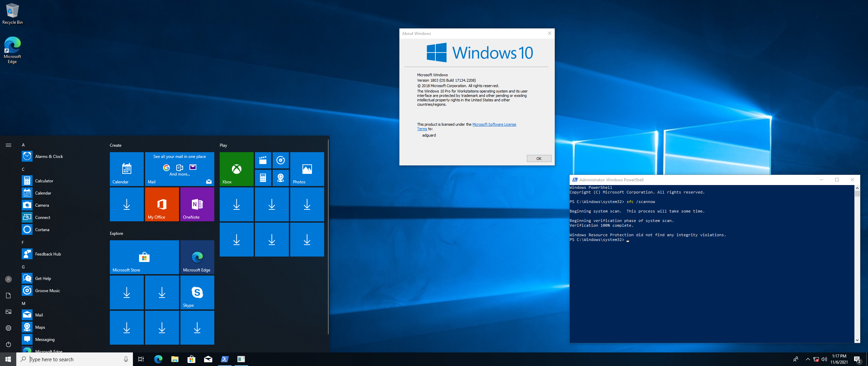This screenshot has width=868, height=366.
Task: Open the volume tray icon
Action: [824, 359]
